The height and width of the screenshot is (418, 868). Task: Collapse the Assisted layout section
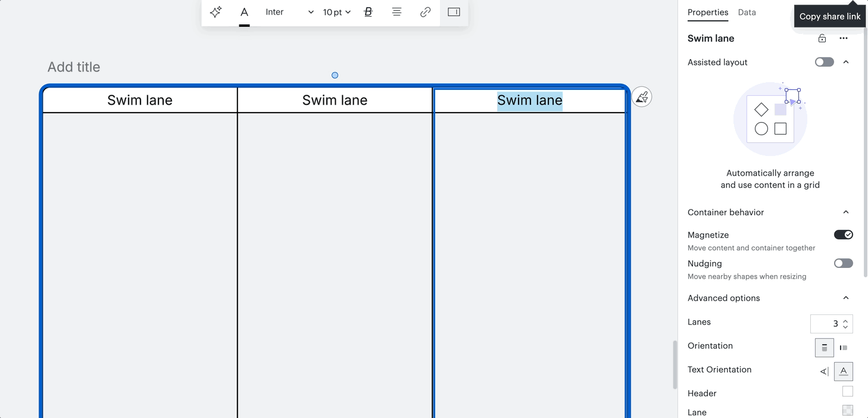click(x=846, y=62)
